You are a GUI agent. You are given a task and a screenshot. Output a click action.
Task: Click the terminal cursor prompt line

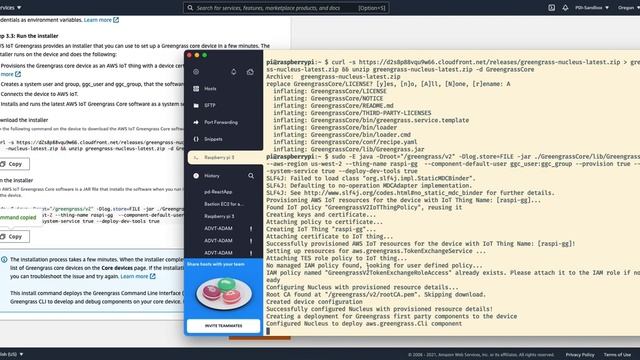point(268,331)
